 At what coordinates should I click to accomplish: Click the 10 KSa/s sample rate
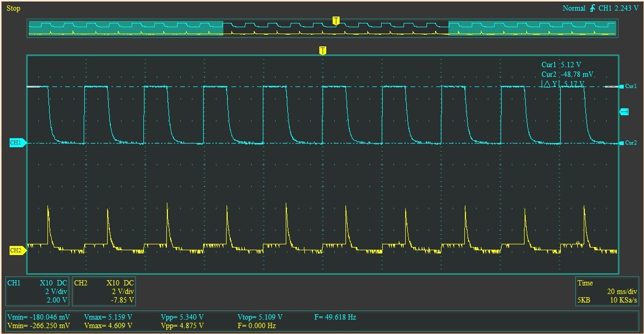[x=623, y=300]
